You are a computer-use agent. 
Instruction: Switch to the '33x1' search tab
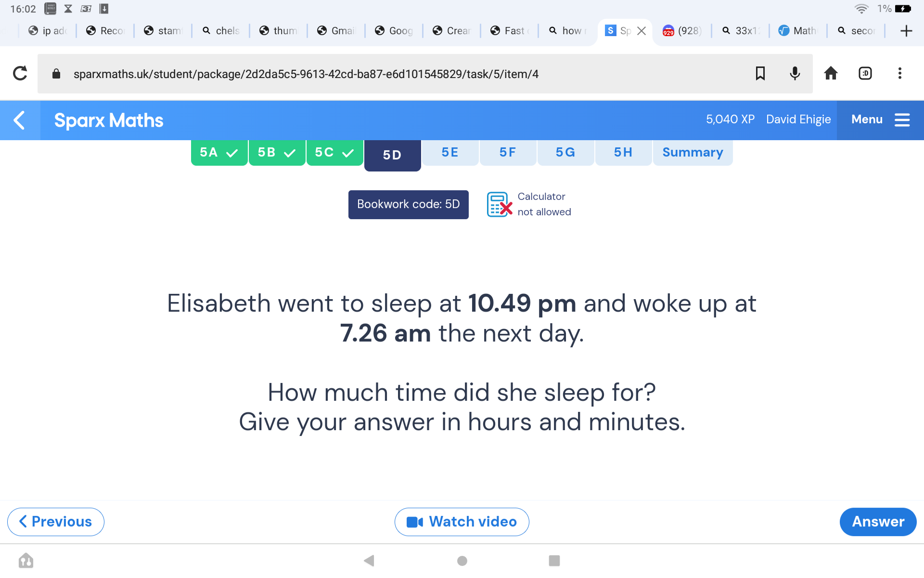[741, 31]
